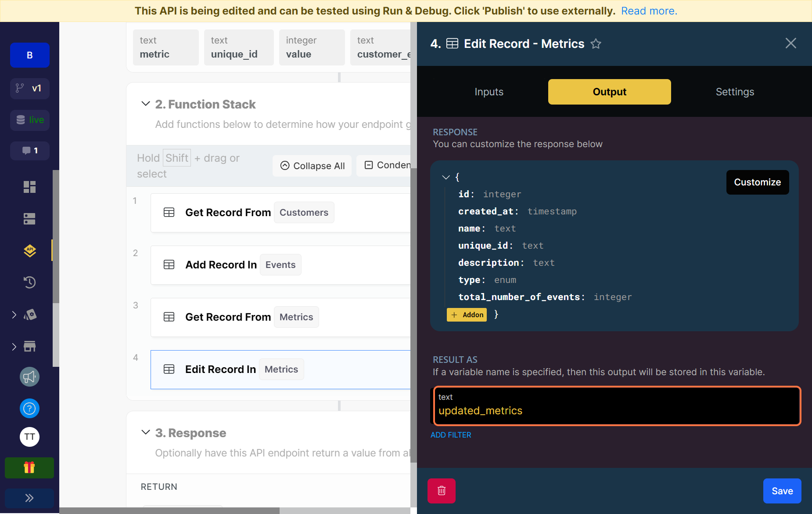
Task: Click the Customers table tag
Action: coord(304,213)
